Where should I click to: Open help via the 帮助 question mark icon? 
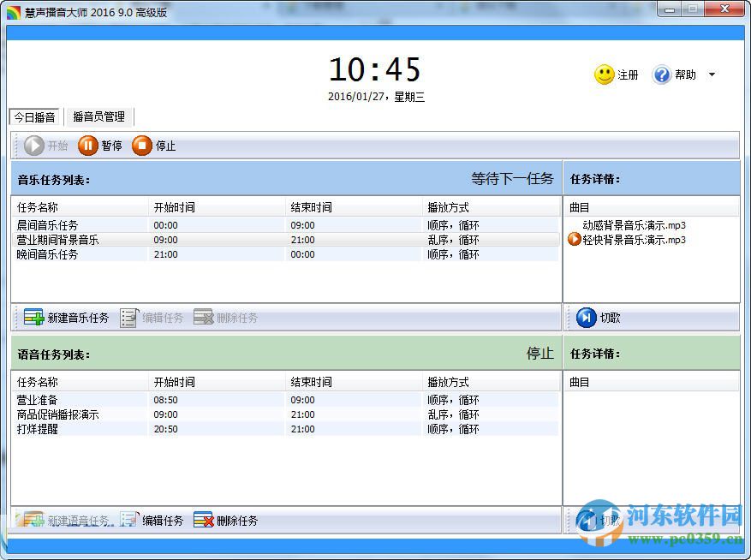(x=662, y=74)
